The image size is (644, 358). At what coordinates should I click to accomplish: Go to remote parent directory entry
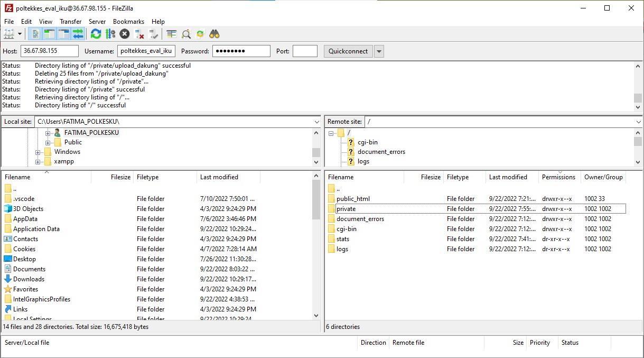tap(338, 189)
